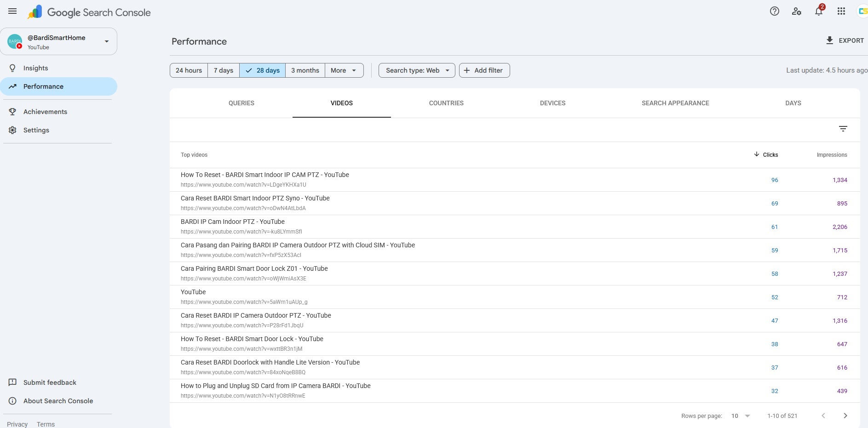The height and width of the screenshot is (428, 868).
Task: Go to next page of results
Action: point(845,416)
